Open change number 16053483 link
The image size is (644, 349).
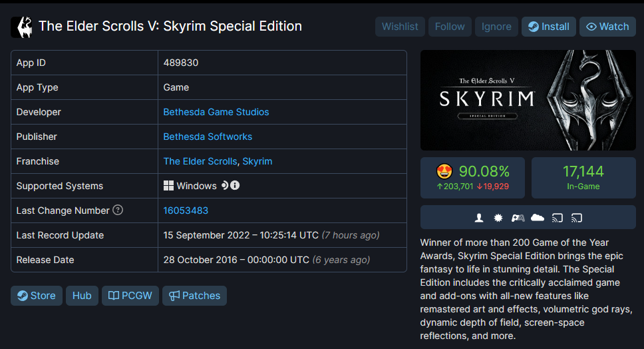[186, 210]
